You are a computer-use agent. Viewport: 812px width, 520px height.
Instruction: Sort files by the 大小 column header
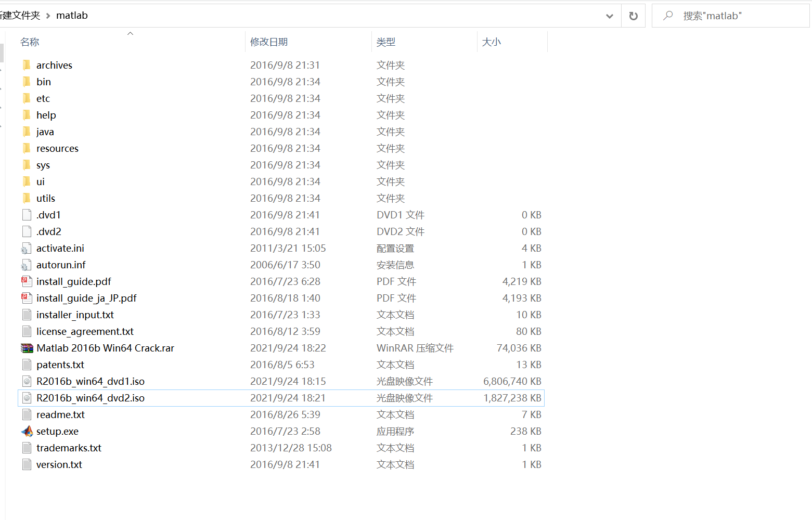492,42
